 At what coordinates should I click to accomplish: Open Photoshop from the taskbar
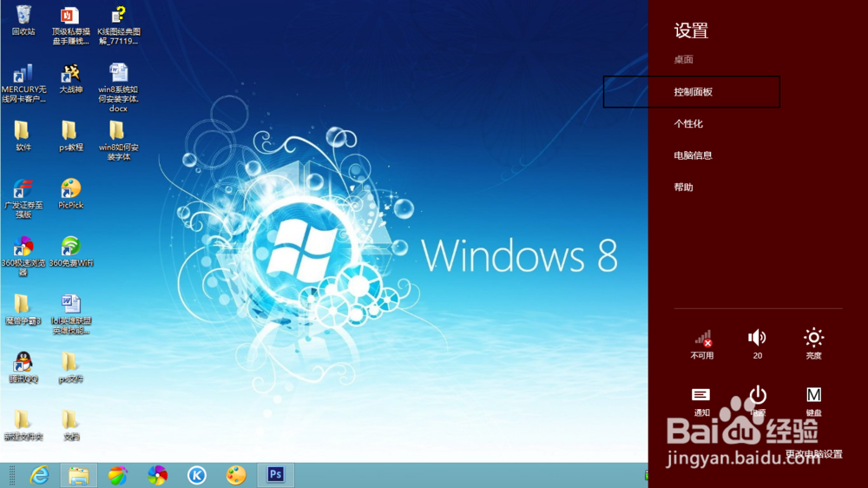(276, 475)
